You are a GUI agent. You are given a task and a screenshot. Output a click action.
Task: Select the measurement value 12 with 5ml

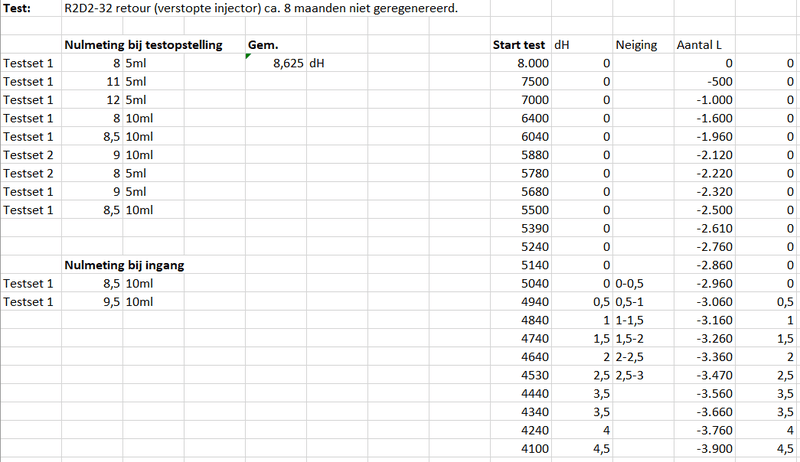coord(113,100)
